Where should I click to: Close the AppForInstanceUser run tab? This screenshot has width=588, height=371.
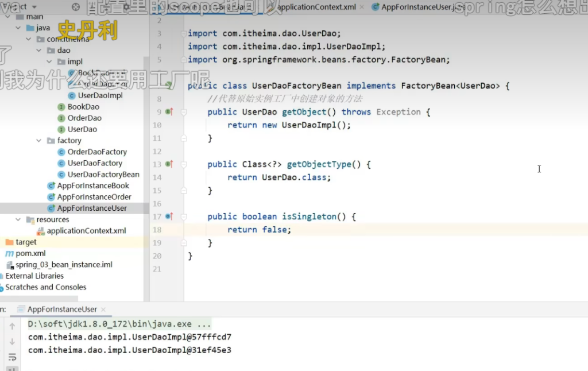click(103, 310)
